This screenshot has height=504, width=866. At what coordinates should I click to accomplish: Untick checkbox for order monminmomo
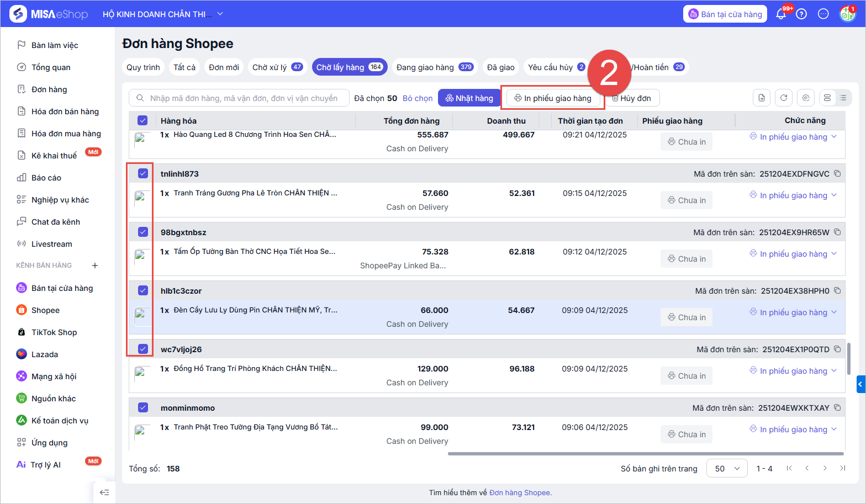tap(143, 407)
